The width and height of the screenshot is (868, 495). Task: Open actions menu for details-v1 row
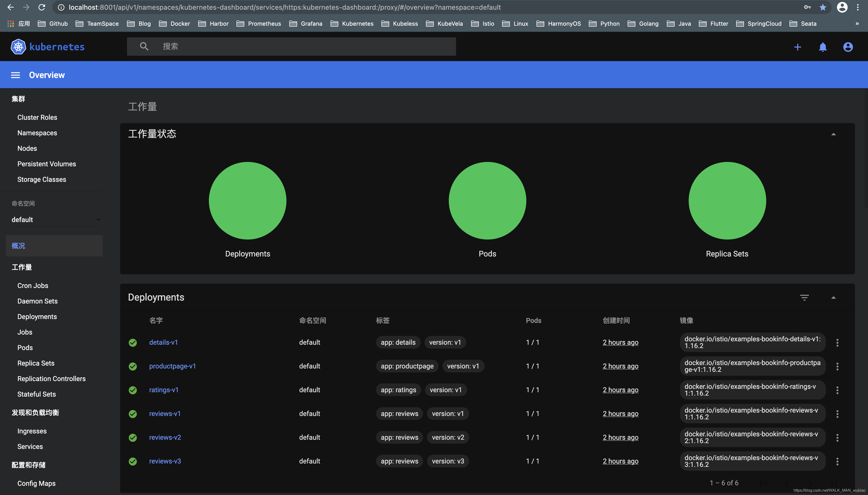pyautogui.click(x=837, y=342)
